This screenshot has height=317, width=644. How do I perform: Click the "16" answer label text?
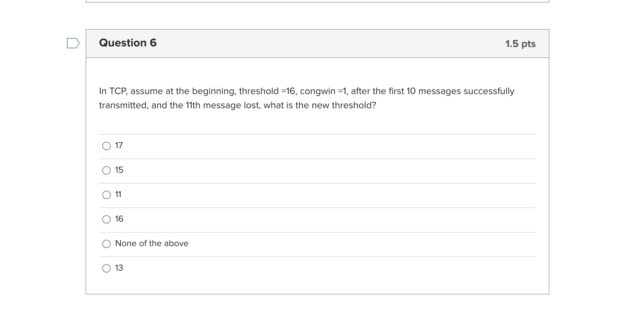(119, 219)
